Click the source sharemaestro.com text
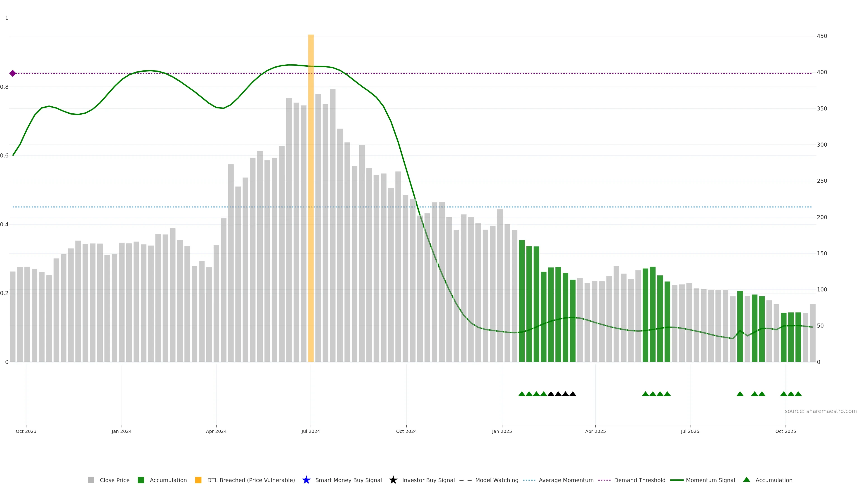This screenshot has height=488, width=868. tap(821, 411)
